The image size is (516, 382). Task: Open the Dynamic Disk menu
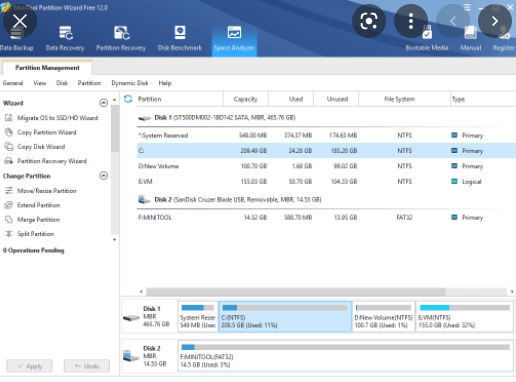pyautogui.click(x=130, y=83)
